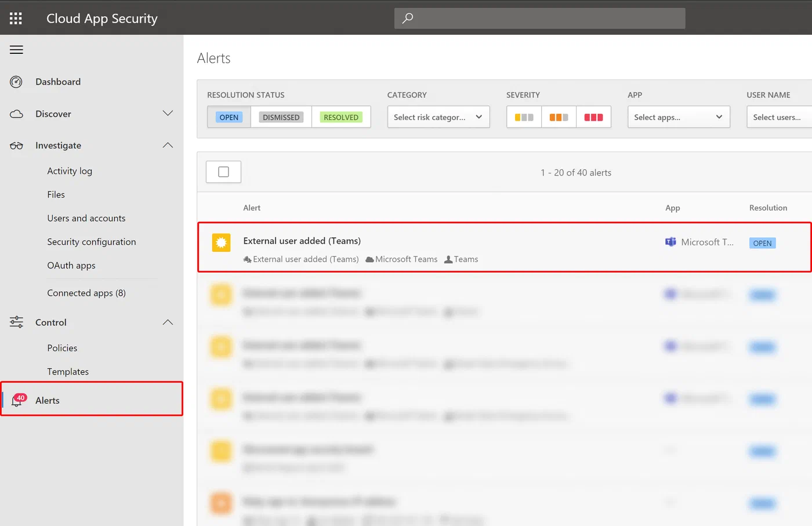Viewport: 812px width, 526px height.
Task: Open Connected apps (8)
Action: pyautogui.click(x=86, y=293)
